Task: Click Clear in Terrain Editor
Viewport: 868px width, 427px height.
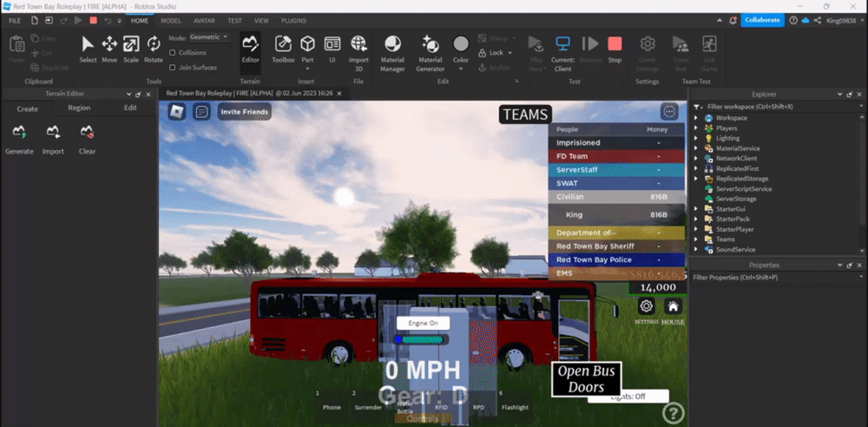Action: (x=87, y=140)
